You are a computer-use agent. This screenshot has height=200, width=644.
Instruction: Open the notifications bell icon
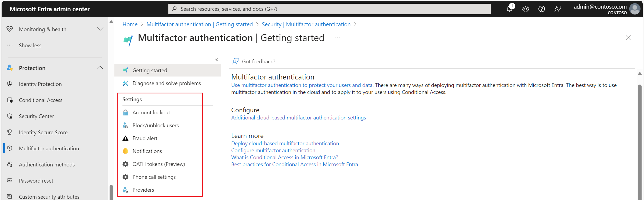click(x=509, y=9)
